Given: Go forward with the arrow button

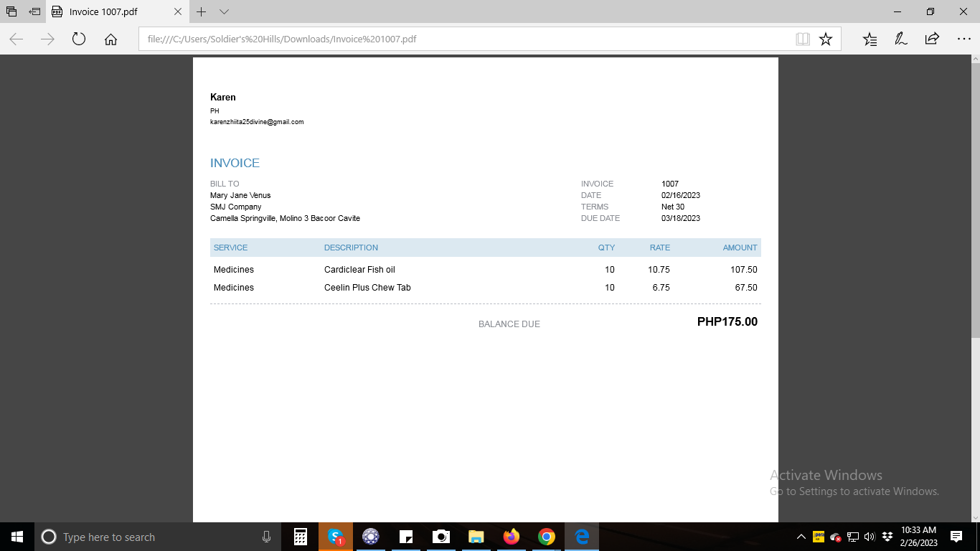Looking at the screenshot, I should (48, 39).
